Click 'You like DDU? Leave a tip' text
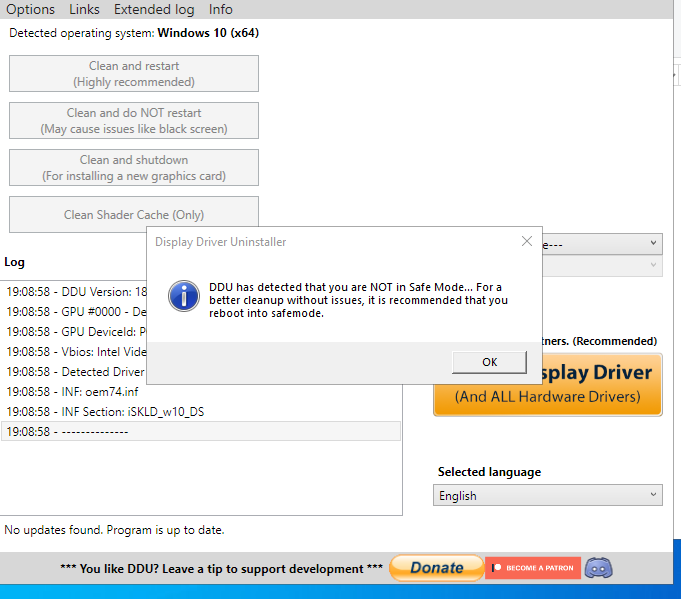 [221, 569]
